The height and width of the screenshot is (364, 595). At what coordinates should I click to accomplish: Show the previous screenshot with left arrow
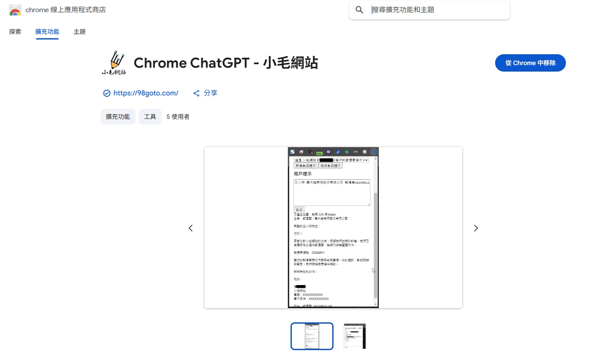click(x=191, y=228)
